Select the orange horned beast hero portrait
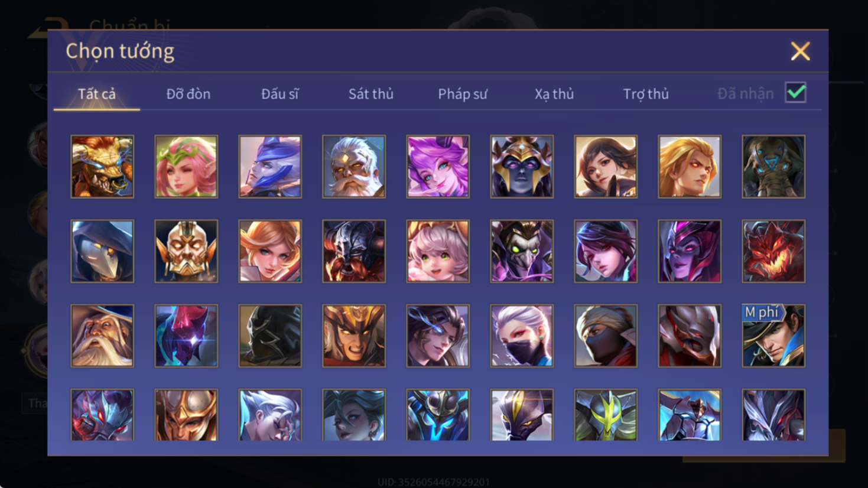 [102, 167]
